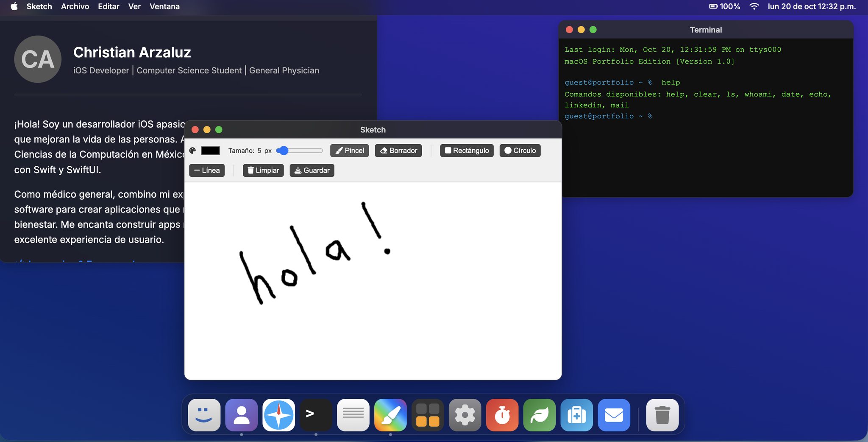Open the red stopwatch dock app
Viewport: 868px width, 442px height.
[x=502, y=415]
